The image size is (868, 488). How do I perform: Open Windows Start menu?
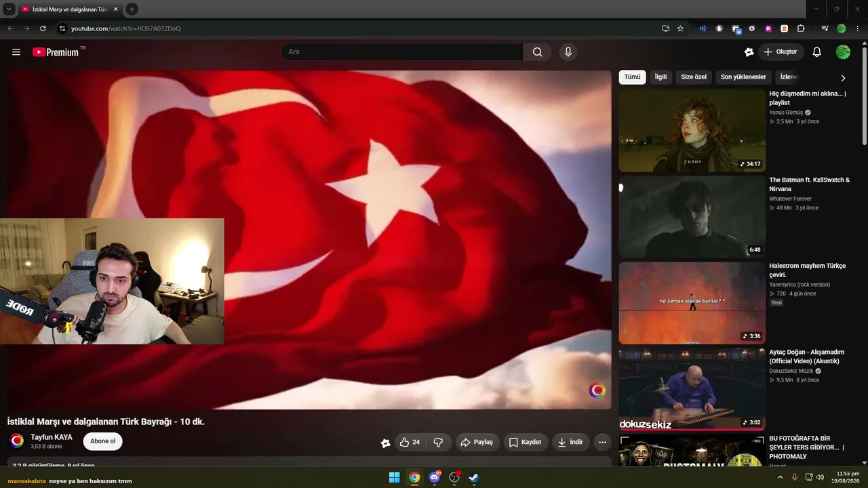(394, 477)
